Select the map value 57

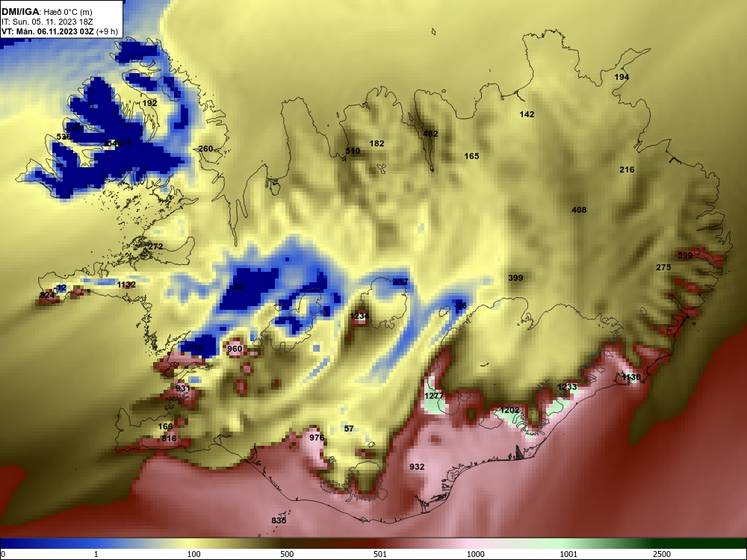tap(349, 429)
